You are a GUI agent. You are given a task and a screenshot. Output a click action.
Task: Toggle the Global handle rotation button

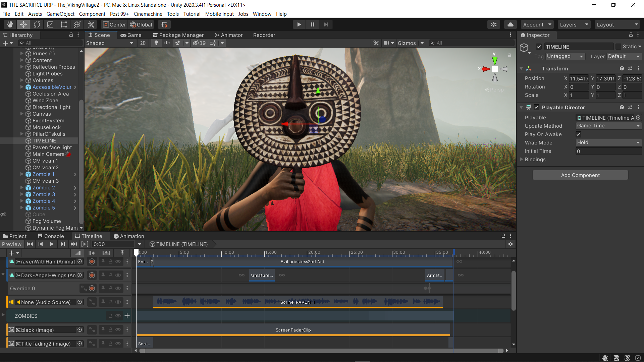(141, 24)
